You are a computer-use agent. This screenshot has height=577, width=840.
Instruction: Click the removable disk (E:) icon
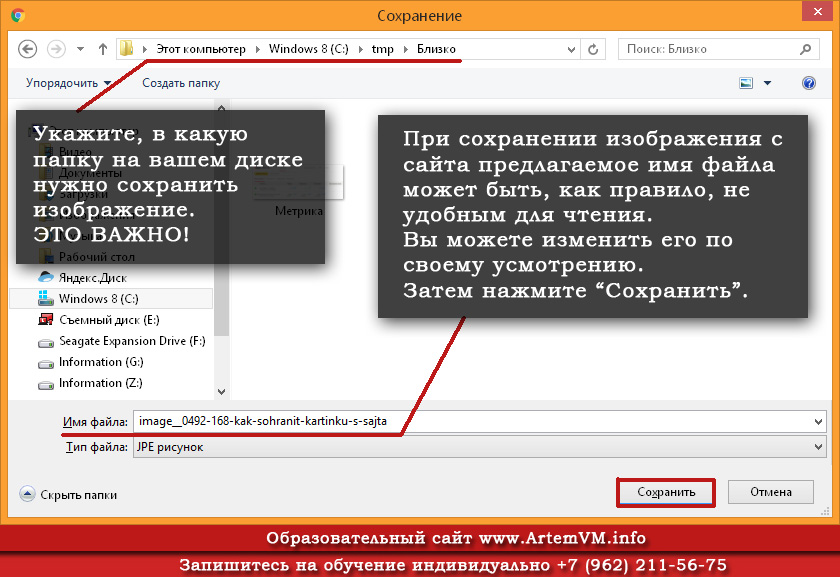pyautogui.click(x=46, y=320)
